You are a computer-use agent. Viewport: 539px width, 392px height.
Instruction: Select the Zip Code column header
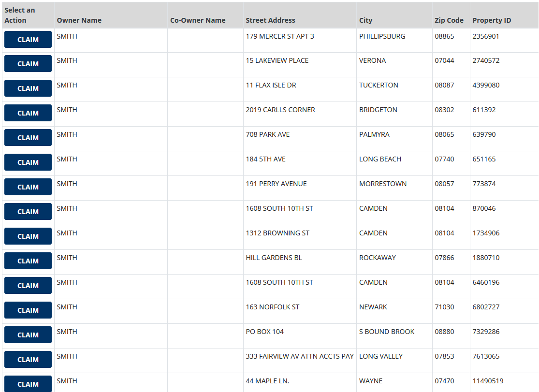click(449, 20)
